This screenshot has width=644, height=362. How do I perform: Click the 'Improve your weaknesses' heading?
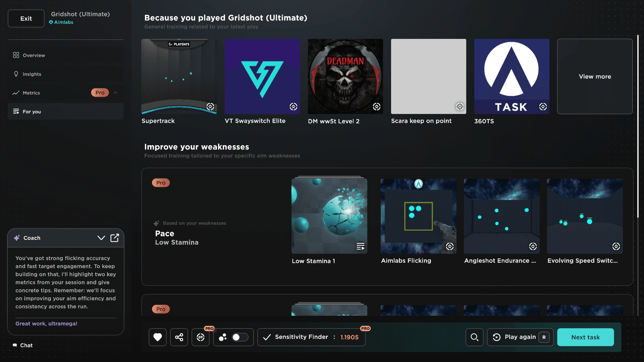pos(197,147)
